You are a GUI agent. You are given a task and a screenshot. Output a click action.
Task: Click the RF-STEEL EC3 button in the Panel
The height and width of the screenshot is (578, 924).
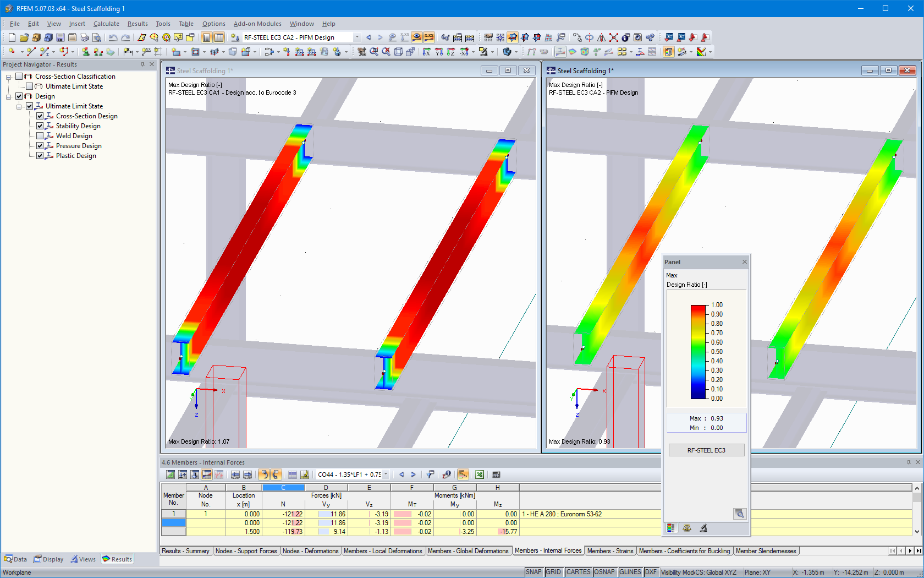(x=706, y=450)
